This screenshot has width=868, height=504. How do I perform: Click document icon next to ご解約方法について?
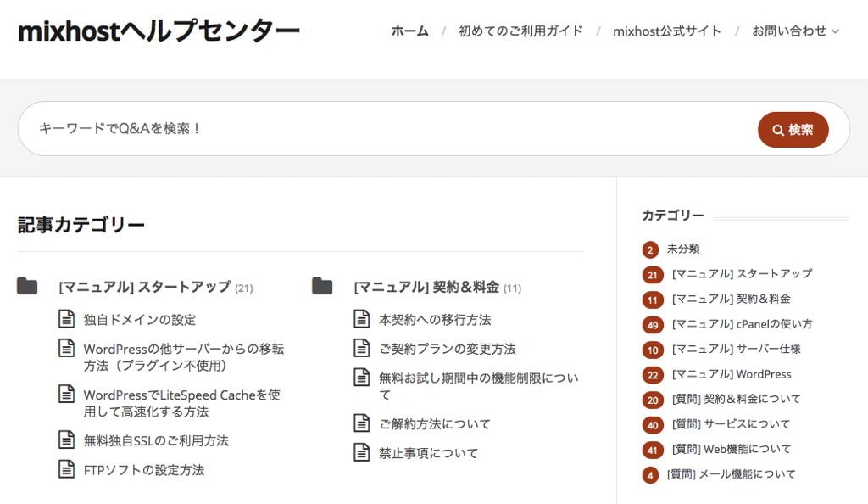tap(361, 423)
